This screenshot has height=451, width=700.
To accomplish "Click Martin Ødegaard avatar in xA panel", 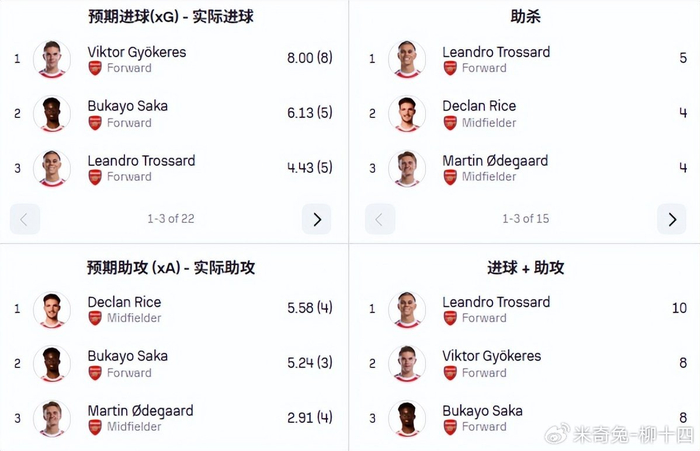I will pyautogui.click(x=52, y=418).
